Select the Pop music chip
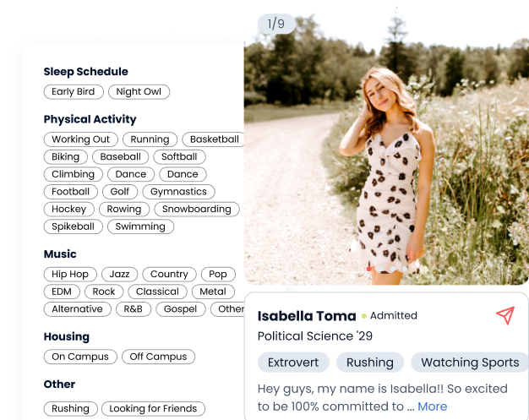 (218, 275)
